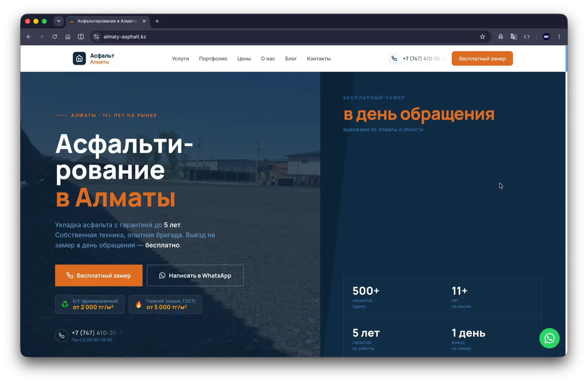588x384 pixels.
Task: Click the browser back arrow
Action: tap(29, 37)
